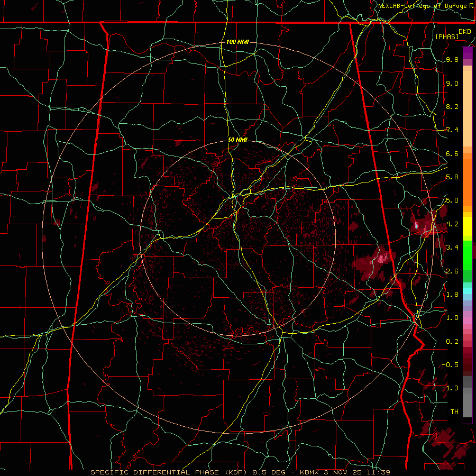
Task: Click the "100 NMI" range ring label
Action: (237, 42)
